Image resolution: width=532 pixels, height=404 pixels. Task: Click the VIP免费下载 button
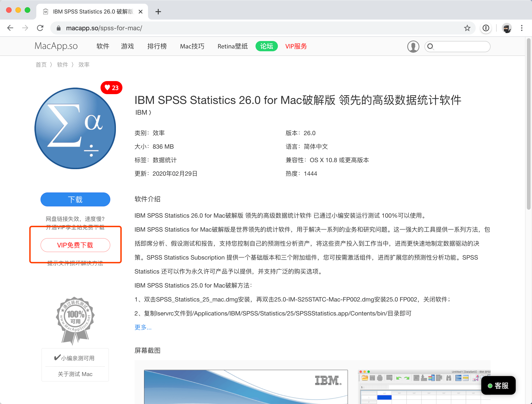[75, 245]
